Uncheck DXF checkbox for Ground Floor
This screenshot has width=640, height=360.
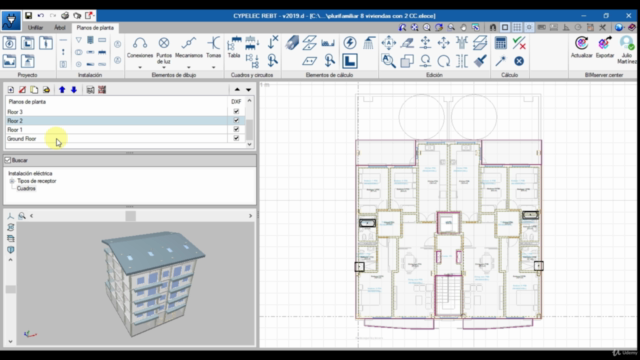pyautogui.click(x=236, y=138)
